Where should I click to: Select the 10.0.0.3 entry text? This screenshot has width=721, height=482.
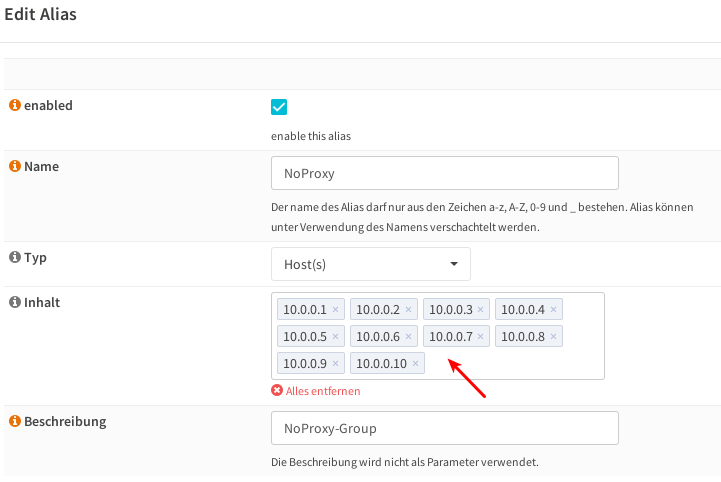451,310
